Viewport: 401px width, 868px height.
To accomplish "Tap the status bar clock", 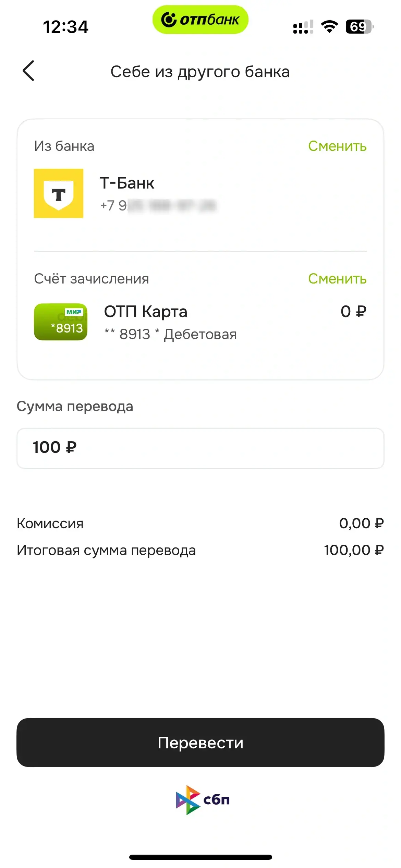I will click(65, 27).
